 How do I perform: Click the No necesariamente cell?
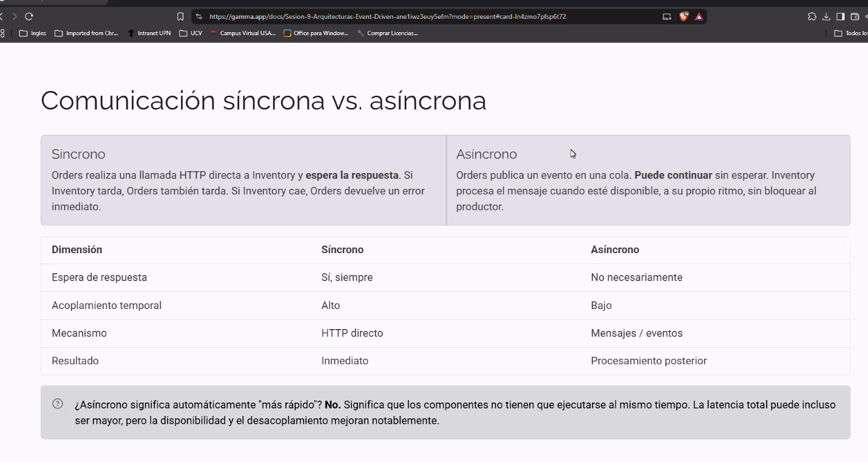click(x=637, y=277)
